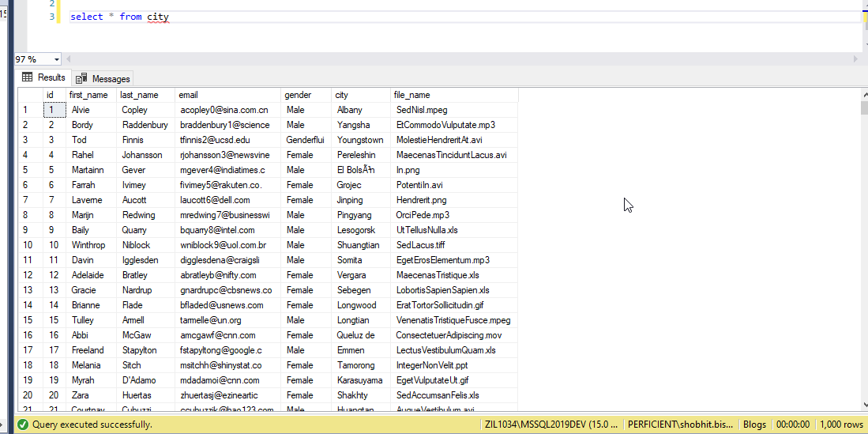Select the id column header
The image size is (868, 434).
[54, 96]
